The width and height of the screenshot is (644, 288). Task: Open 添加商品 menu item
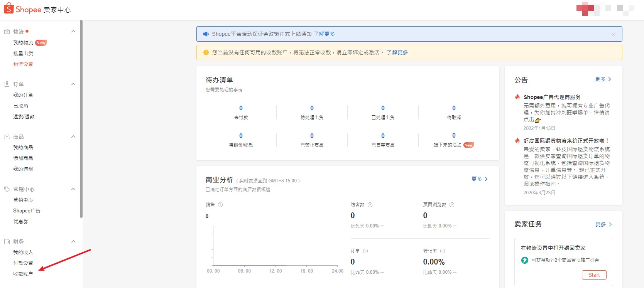(23, 158)
